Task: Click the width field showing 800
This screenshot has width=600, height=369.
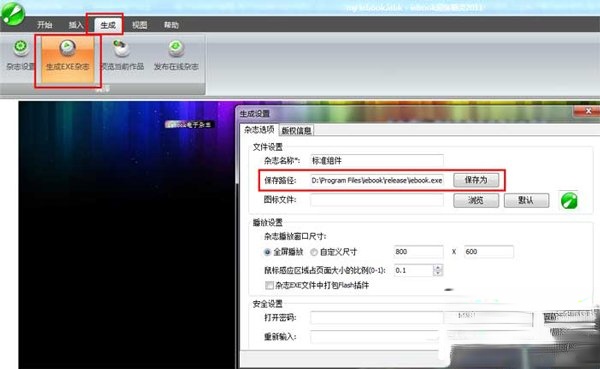Action: pos(418,251)
